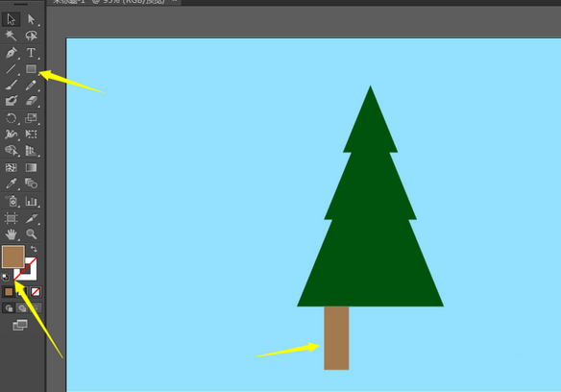Click the brown tree trunk rectangle

click(336, 338)
